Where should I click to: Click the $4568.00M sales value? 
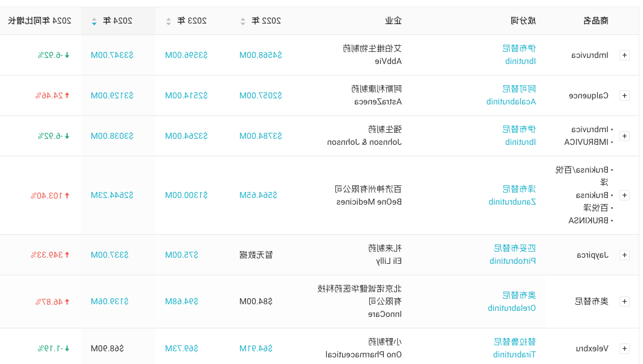coord(261,56)
